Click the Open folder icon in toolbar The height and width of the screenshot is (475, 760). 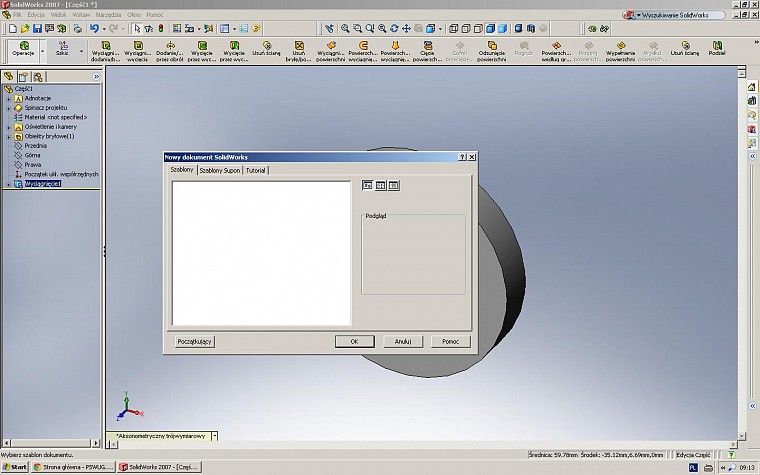point(25,29)
